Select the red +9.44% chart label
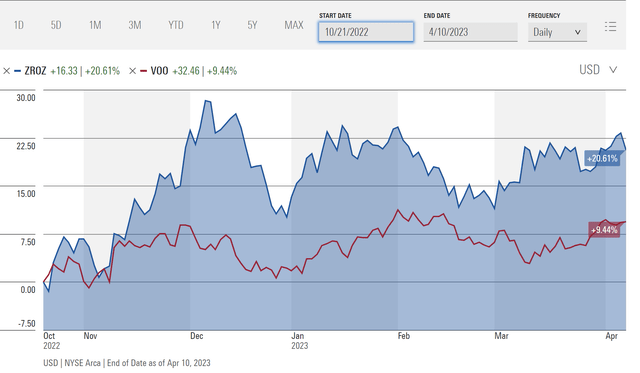This screenshot has width=640, height=373. [604, 230]
